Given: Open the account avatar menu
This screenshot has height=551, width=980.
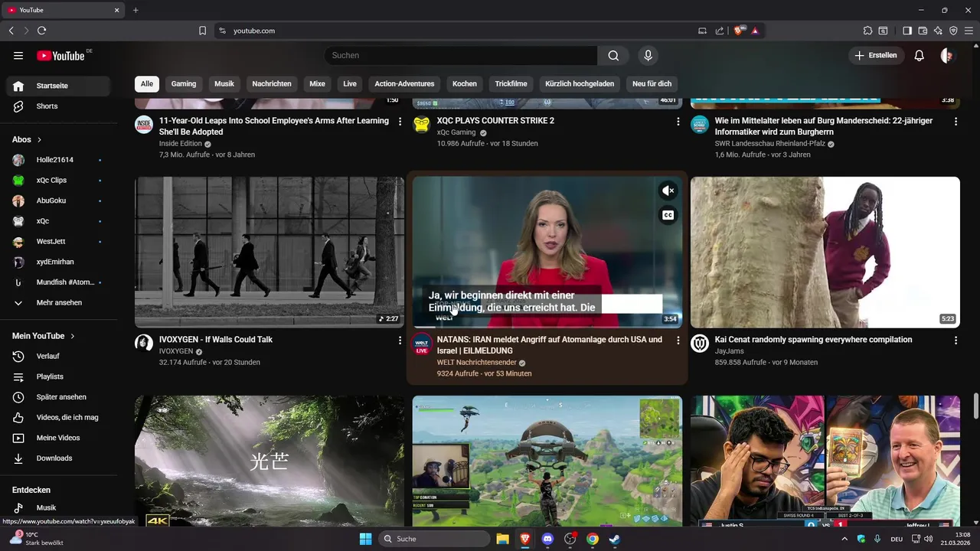Looking at the screenshot, I should click(x=948, y=55).
